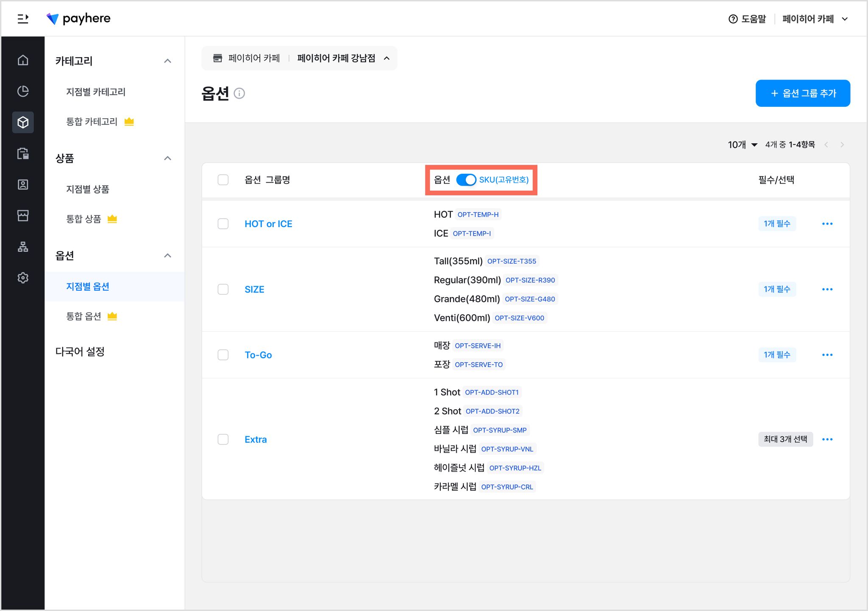
Task: Open the 10개 page size dropdown
Action: tap(743, 145)
